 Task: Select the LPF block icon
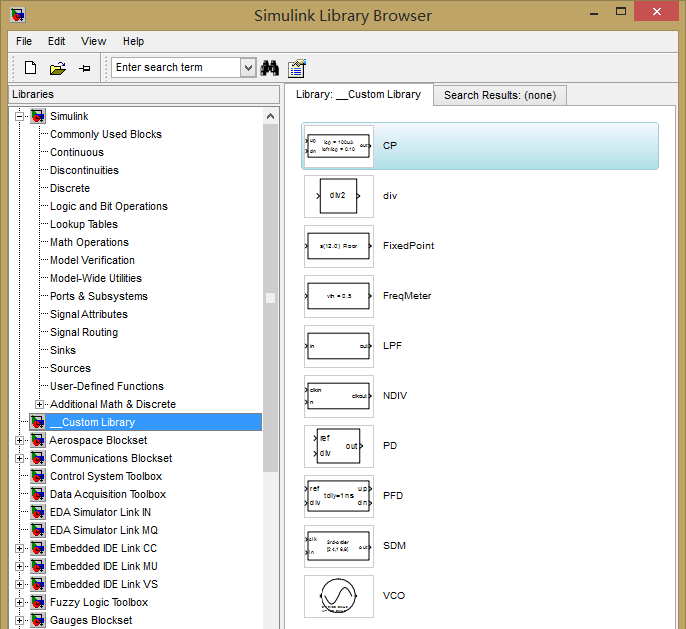(339, 346)
